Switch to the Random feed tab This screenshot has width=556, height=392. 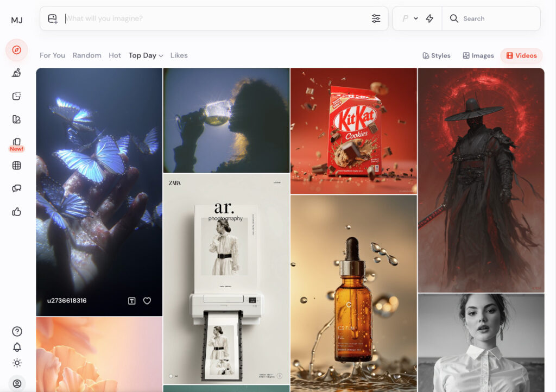[x=87, y=55]
